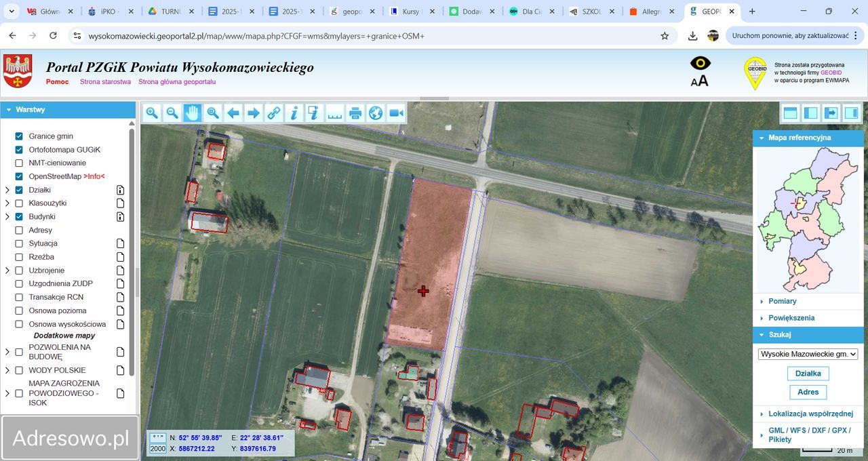Screen dimensions: 868x461
Task: Expand POZWOLENIA NA BUDOWĘ group
Action: (x=7, y=352)
